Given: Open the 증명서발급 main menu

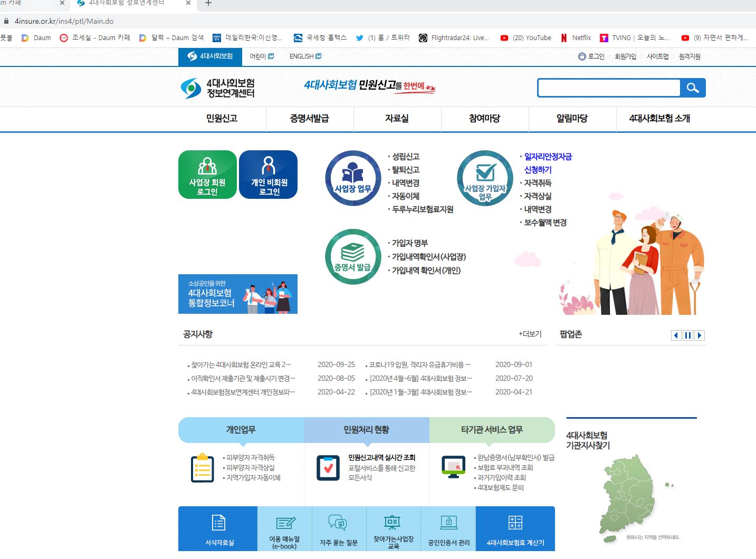Looking at the screenshot, I should pyautogui.click(x=309, y=119).
